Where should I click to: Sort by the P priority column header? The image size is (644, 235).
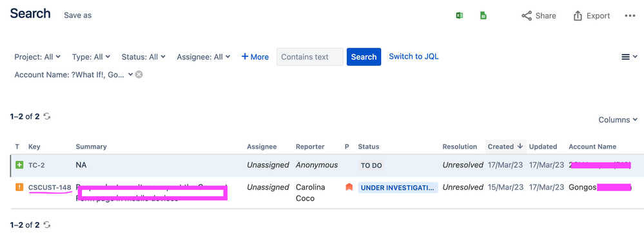tap(347, 147)
